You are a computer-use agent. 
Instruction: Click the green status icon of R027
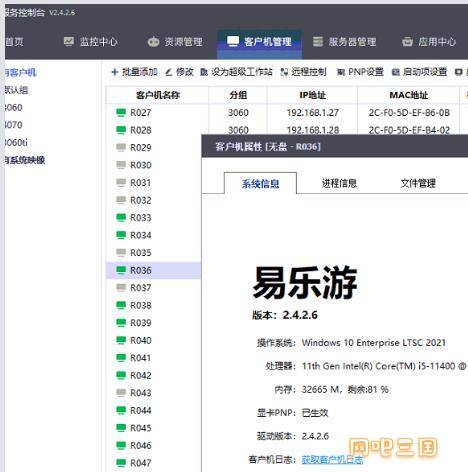click(121, 113)
